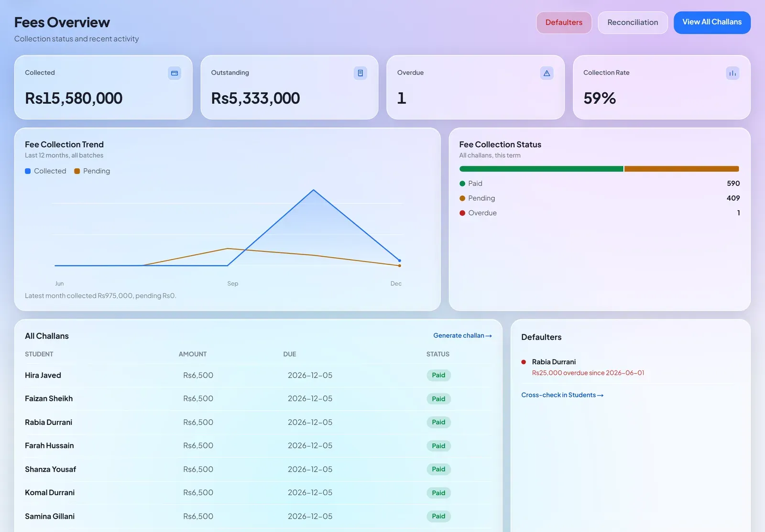Select student Samina Gillani
The image size is (765, 532).
(x=50, y=516)
